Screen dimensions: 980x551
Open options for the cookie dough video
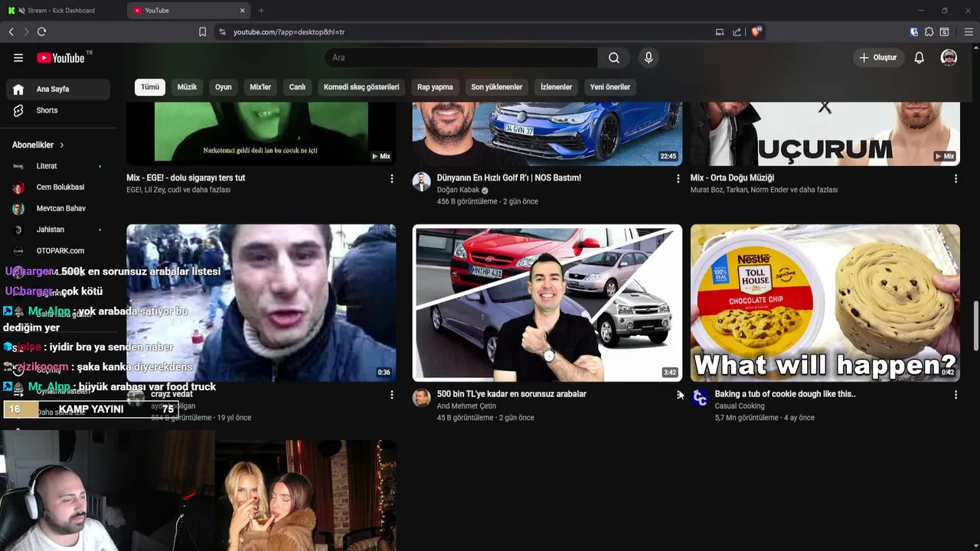[x=955, y=395]
